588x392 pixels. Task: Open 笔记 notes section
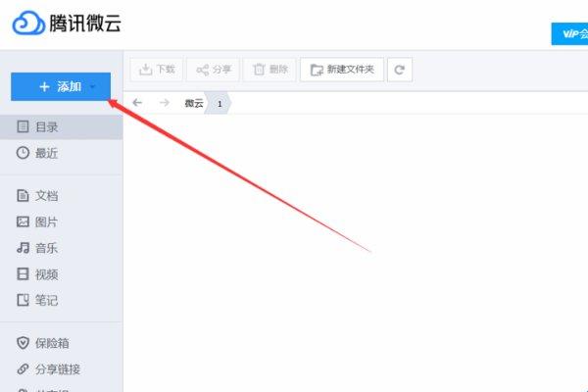[x=61, y=300]
